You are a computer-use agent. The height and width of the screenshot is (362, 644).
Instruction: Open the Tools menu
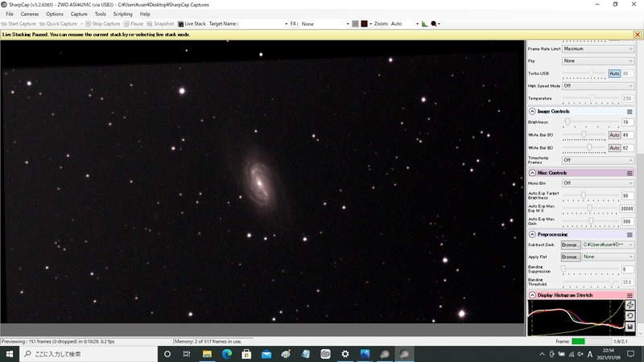coord(100,14)
